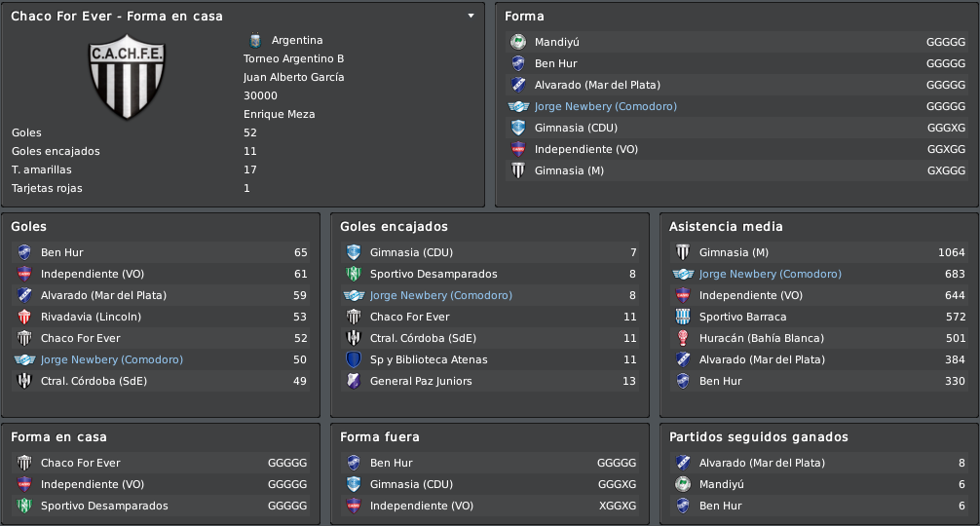Select Torneo Argentino B competition text
Screen dimensions: 980x526
294,58
